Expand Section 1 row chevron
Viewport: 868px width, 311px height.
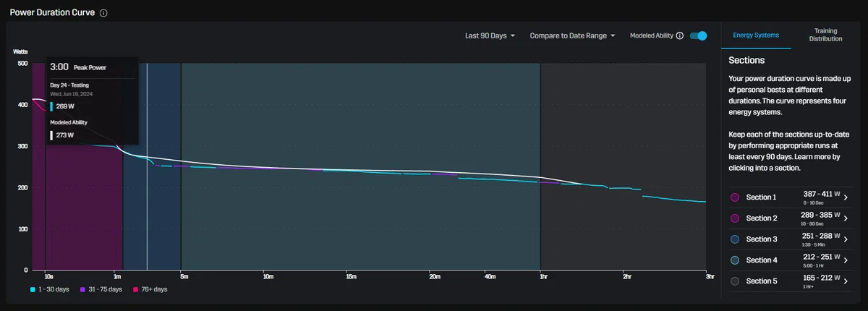click(x=846, y=197)
